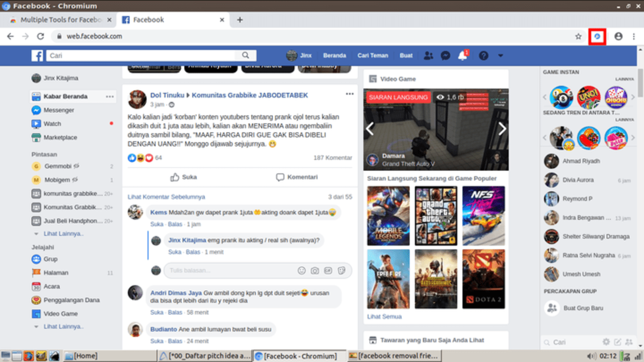Add a sticker to the reply
Viewport: 644px width, 362px height.
point(342,270)
